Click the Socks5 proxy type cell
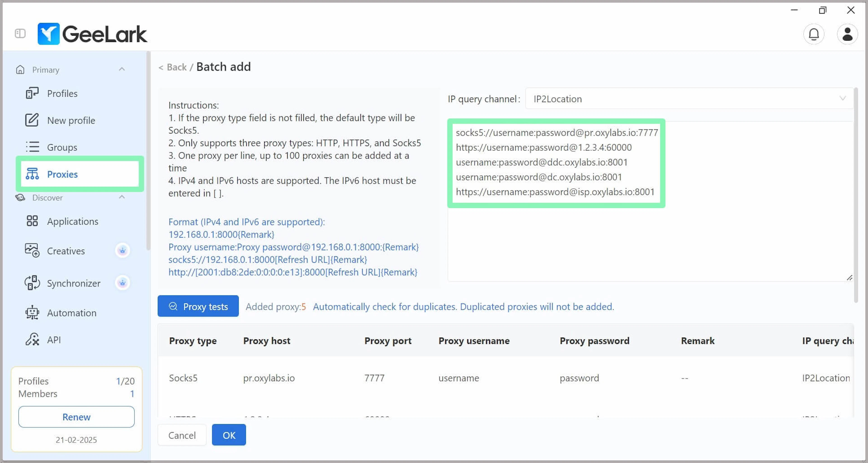Screen dimensions: 868x463 point(183,378)
